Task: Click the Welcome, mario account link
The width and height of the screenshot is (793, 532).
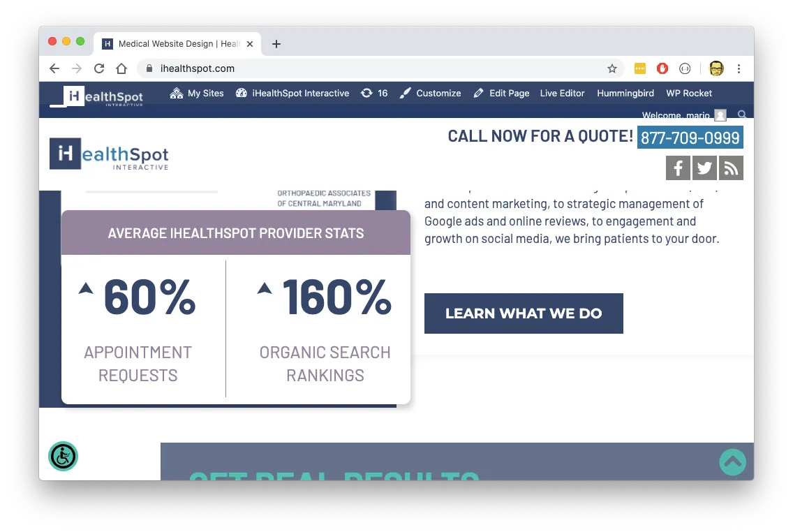Action: pyautogui.click(x=684, y=114)
